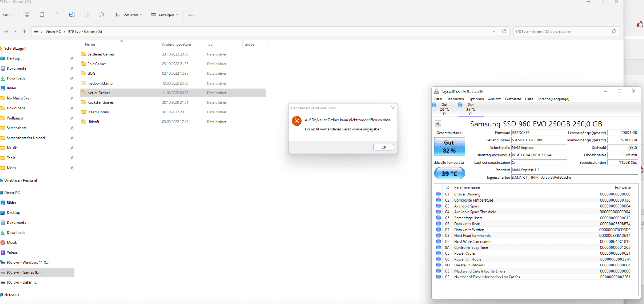The height and width of the screenshot is (304, 644).
Task: Open the three-dots more options menu
Action: (x=191, y=15)
